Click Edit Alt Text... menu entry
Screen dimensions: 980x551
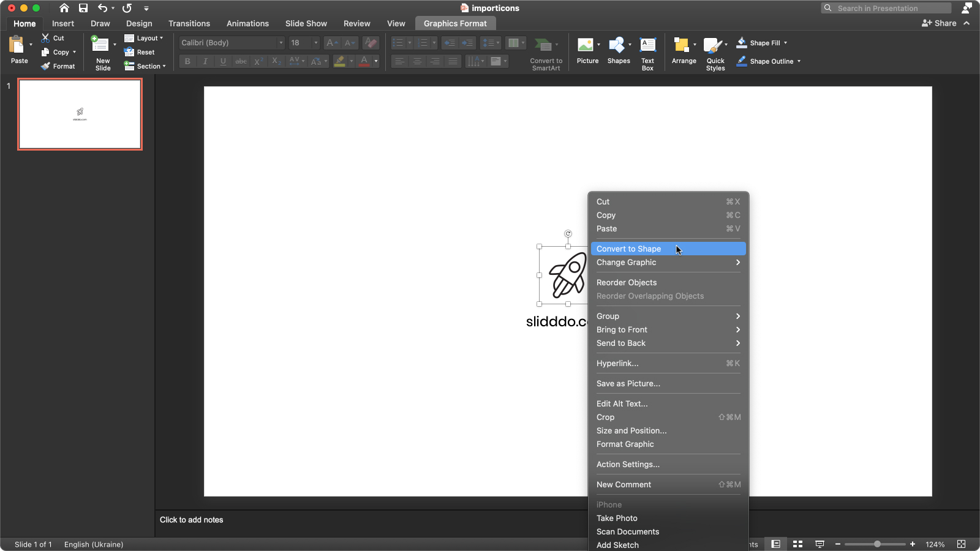pos(668,403)
